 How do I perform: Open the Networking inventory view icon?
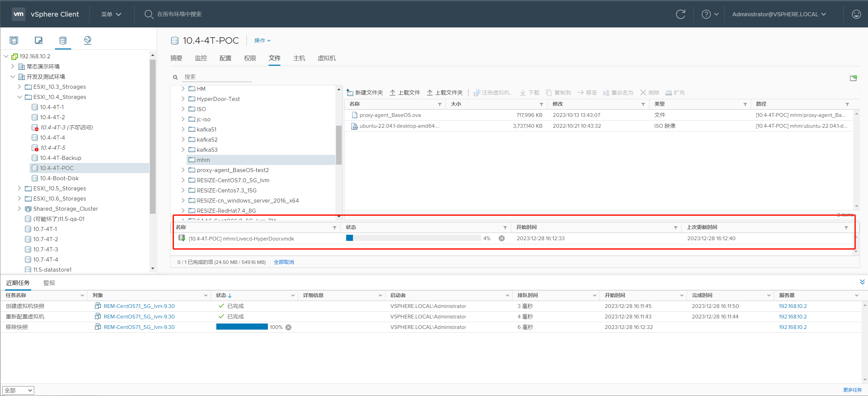coord(87,40)
